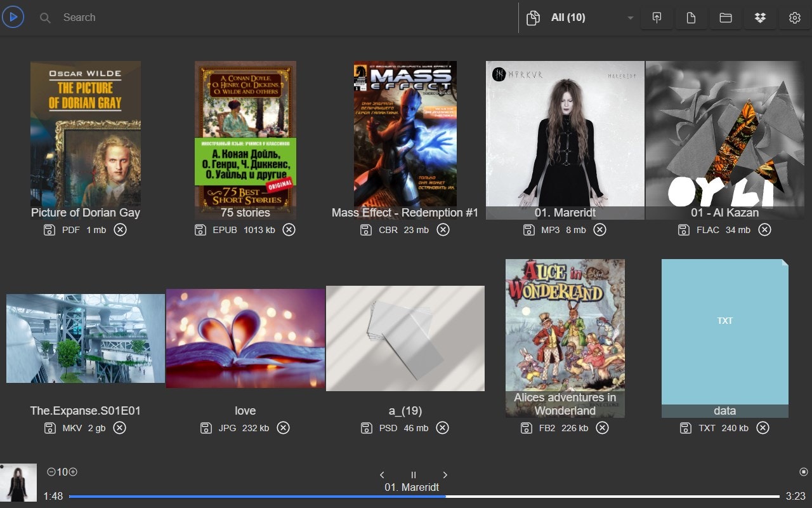
Task: Toggle the volume decrease control in player
Action: [x=50, y=472]
